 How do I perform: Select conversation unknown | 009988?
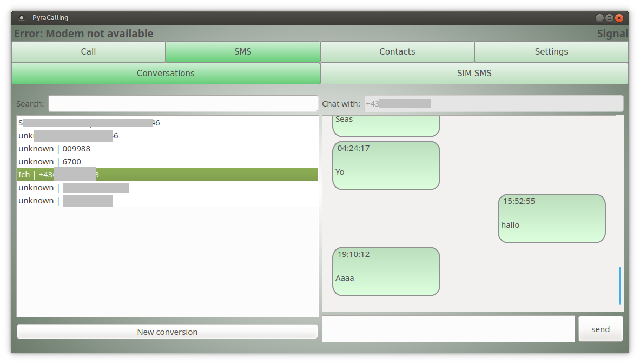(x=54, y=149)
